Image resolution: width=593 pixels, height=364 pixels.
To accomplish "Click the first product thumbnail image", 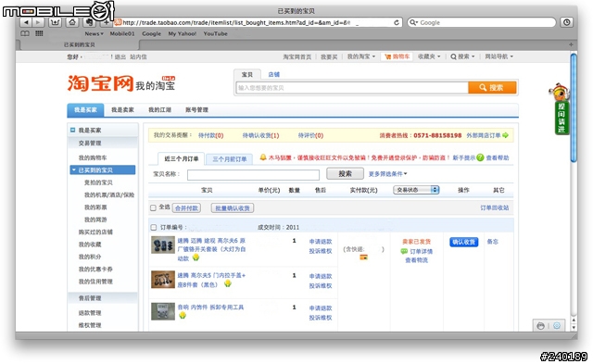I will click(163, 245).
